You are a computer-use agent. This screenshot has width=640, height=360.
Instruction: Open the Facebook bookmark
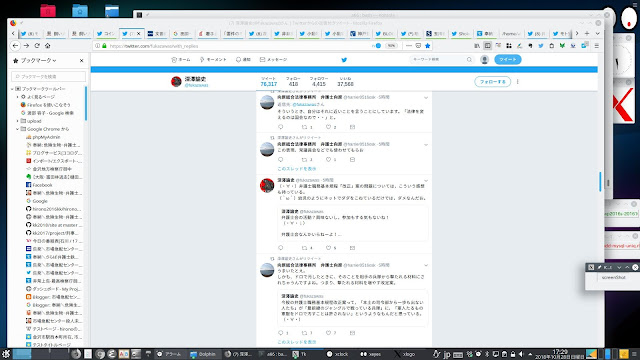[x=39, y=185]
